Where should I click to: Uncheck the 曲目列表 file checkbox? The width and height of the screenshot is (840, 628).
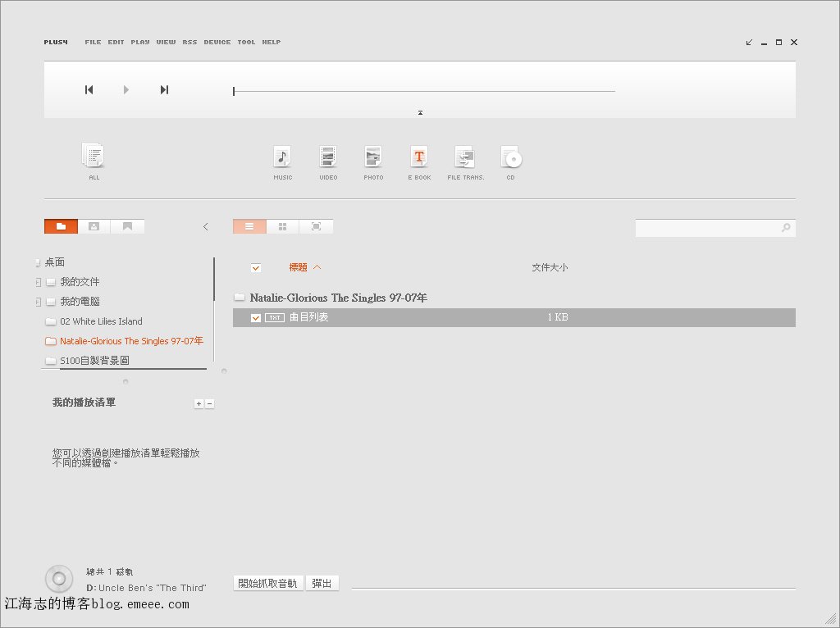click(256, 318)
